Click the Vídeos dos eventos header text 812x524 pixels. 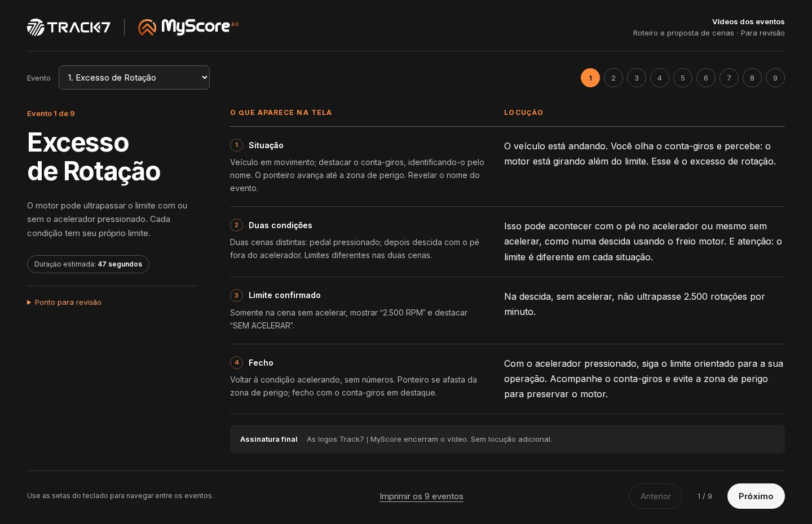tap(748, 22)
